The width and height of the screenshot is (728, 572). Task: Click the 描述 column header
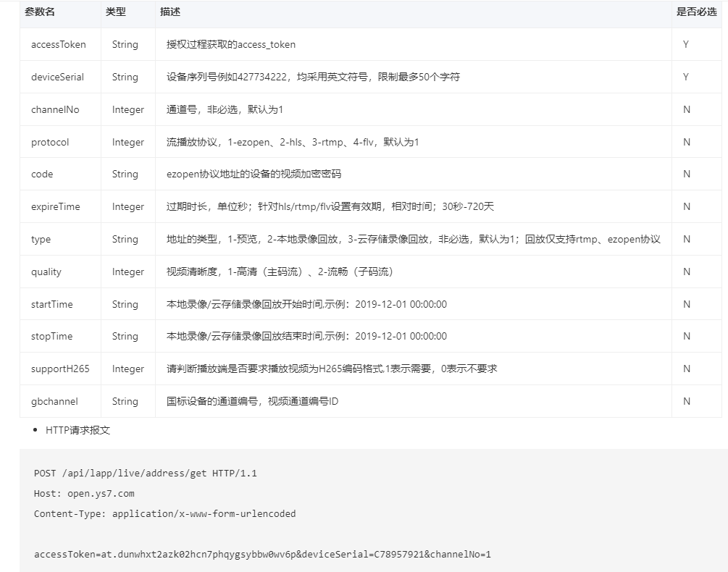[x=170, y=12]
